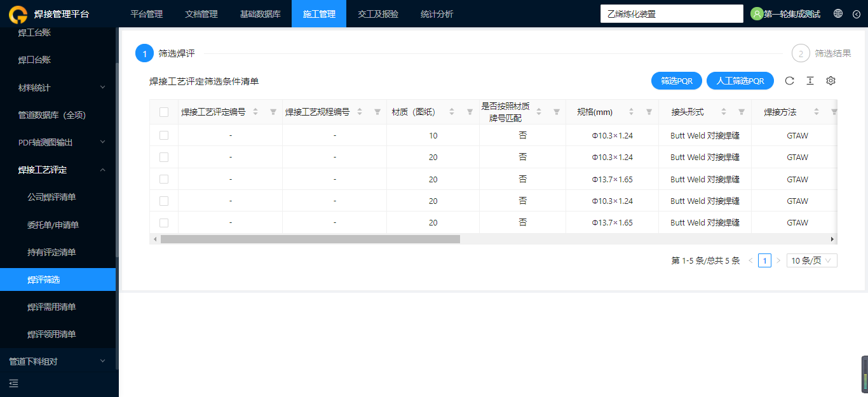Open 平台管理 top tab
This screenshot has width=868, height=397.
pos(146,14)
